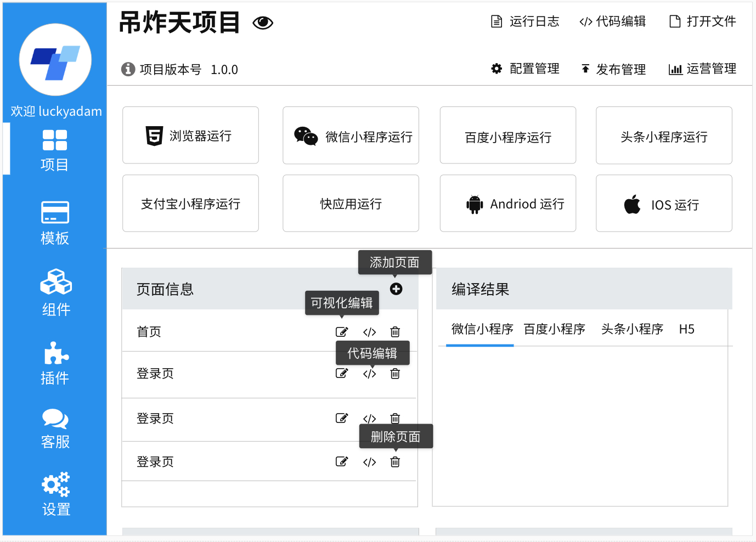Open 代码编辑 in the top bar
This screenshot has height=542, width=756.
(x=612, y=21)
